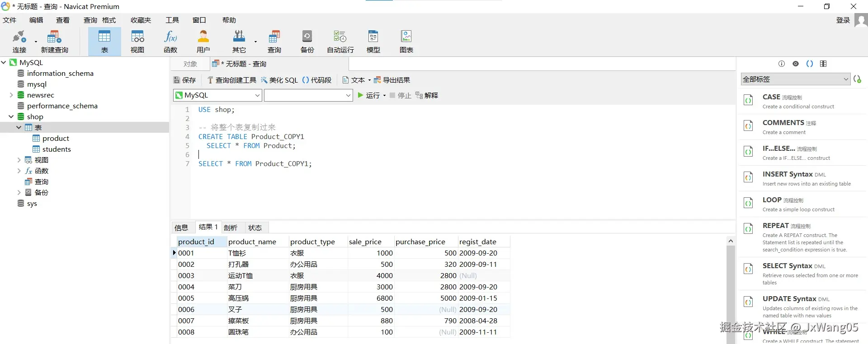
Task: Switch to the 对象 (Objects) tab
Action: click(190, 64)
